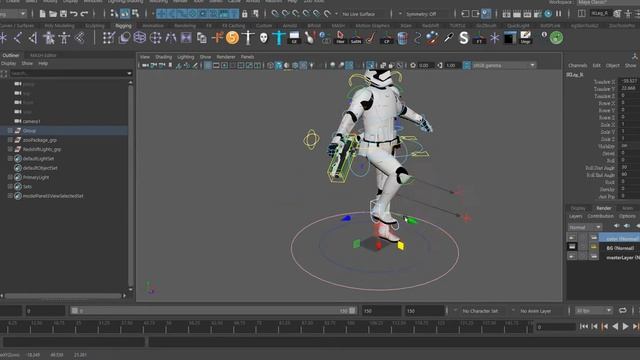Expand RedshiftLights_grp in Outliner

click(10, 149)
